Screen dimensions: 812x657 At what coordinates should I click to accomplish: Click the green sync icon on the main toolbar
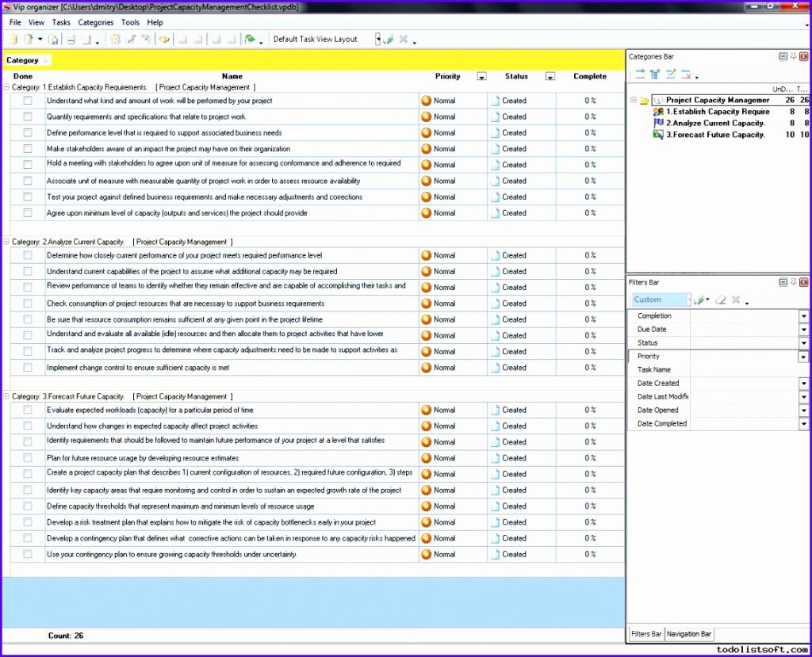coord(251,38)
